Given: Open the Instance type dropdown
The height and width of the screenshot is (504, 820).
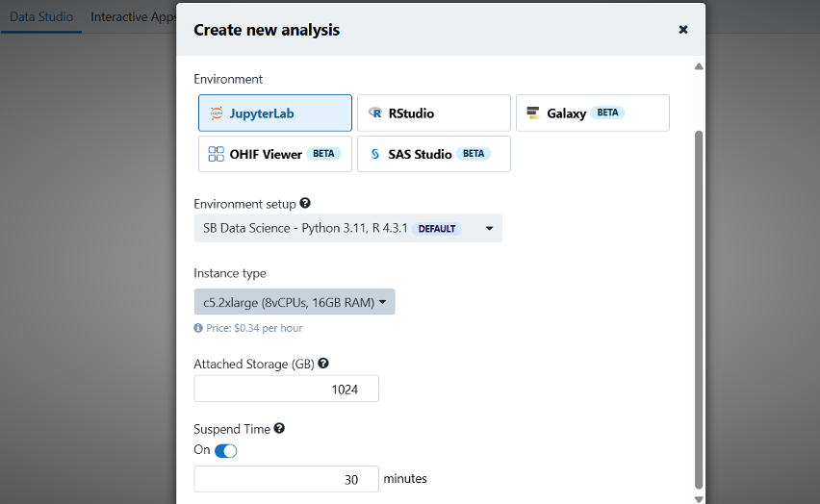Looking at the screenshot, I should pyautogui.click(x=295, y=302).
